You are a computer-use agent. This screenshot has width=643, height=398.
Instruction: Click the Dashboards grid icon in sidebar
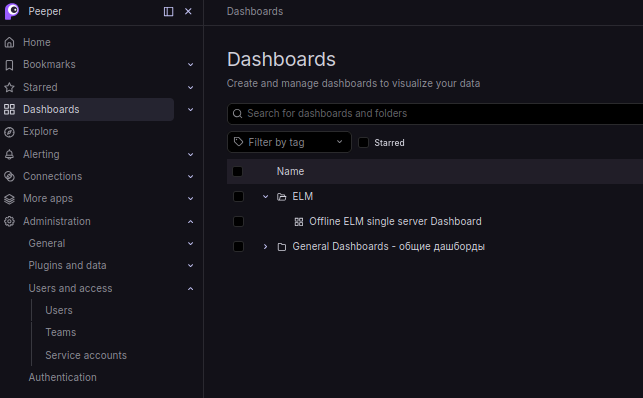pos(9,109)
